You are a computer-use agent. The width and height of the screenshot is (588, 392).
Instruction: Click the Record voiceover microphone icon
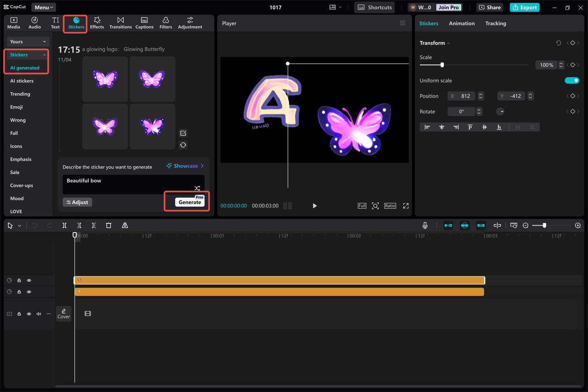pyautogui.click(x=425, y=225)
